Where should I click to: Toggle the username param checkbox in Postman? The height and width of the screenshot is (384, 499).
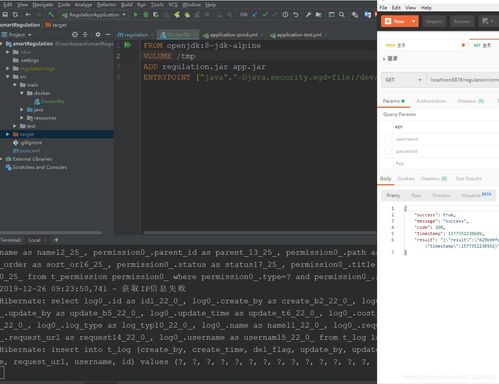tap(388, 139)
